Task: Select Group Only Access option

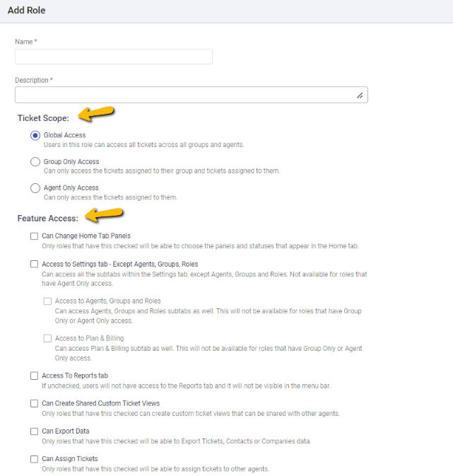Action: click(x=35, y=162)
